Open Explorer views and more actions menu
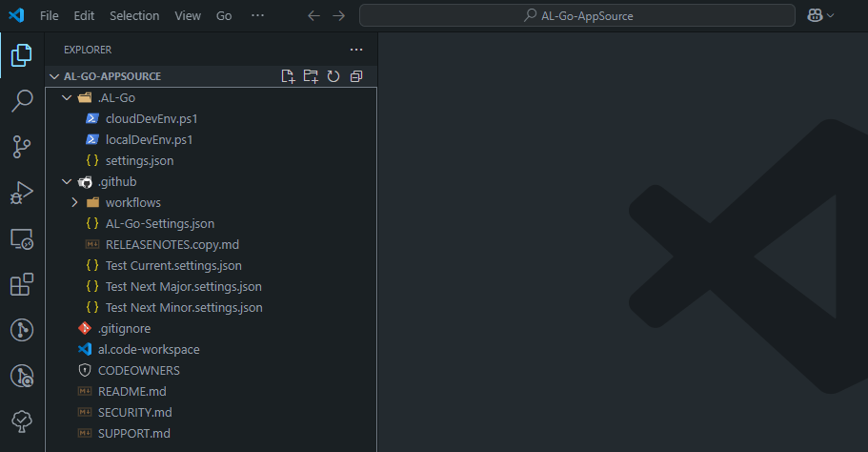The height and width of the screenshot is (452, 868). 356,50
